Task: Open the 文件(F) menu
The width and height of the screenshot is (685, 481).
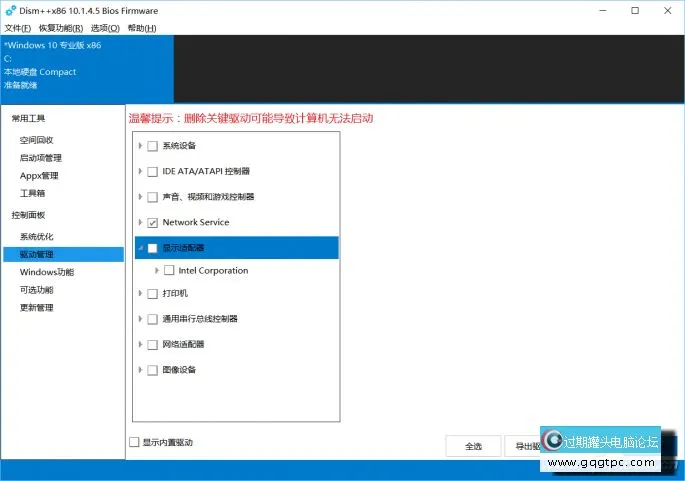Action: pos(18,27)
